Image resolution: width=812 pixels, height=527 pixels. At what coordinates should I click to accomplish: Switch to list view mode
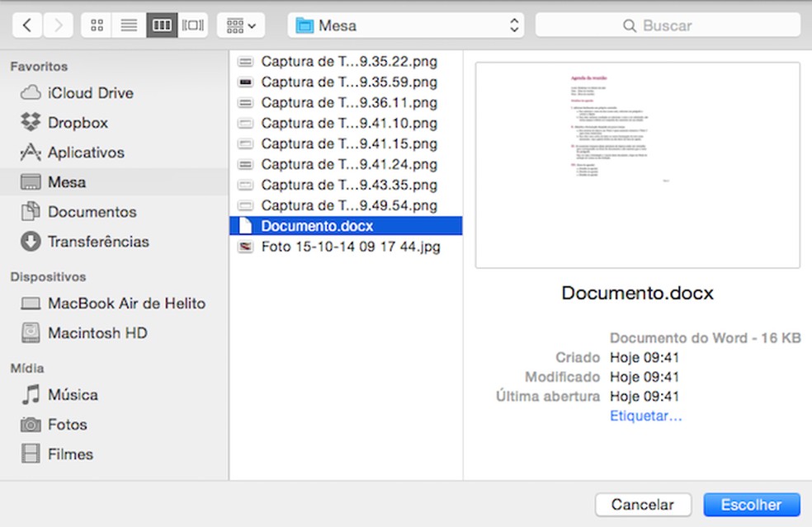(x=129, y=26)
